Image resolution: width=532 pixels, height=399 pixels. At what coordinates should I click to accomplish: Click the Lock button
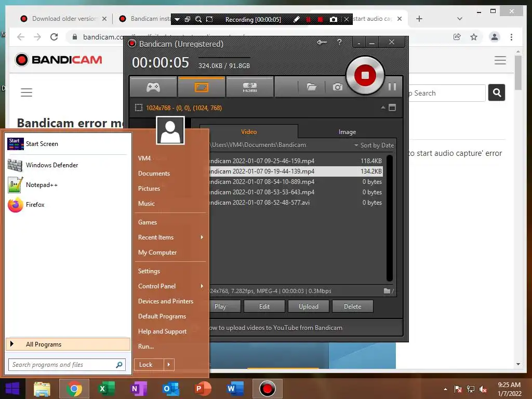point(149,365)
